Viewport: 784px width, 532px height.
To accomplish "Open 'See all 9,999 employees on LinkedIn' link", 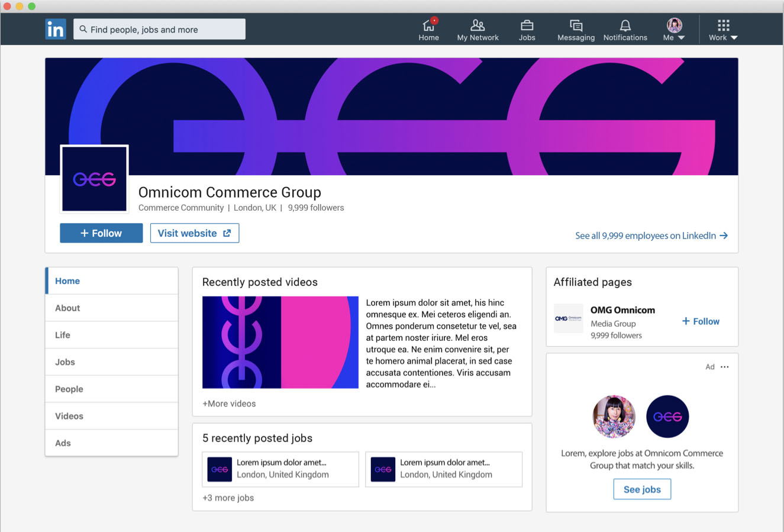I will [651, 236].
